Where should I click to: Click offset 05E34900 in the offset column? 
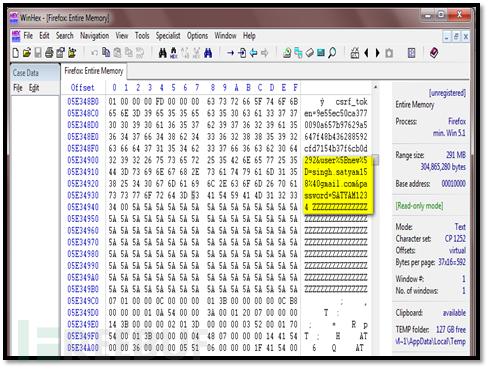click(83, 160)
